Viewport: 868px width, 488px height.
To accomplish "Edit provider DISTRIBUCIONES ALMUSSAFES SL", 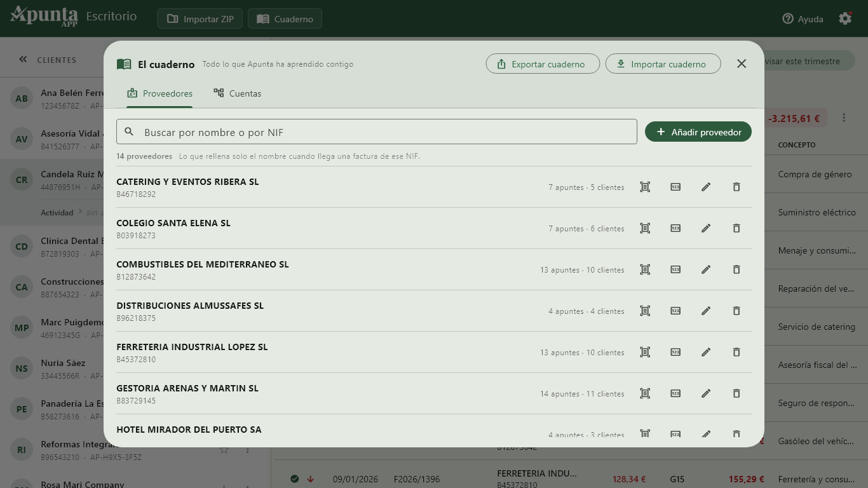I will click(x=706, y=311).
